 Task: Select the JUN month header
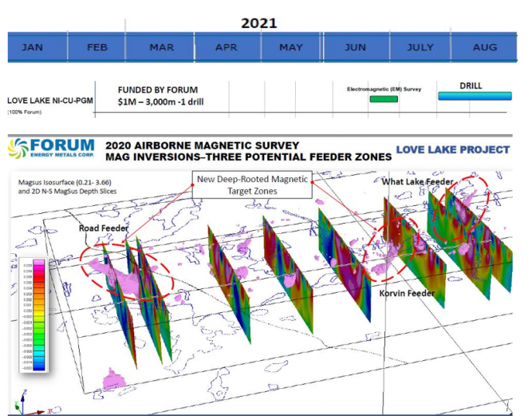(357, 47)
